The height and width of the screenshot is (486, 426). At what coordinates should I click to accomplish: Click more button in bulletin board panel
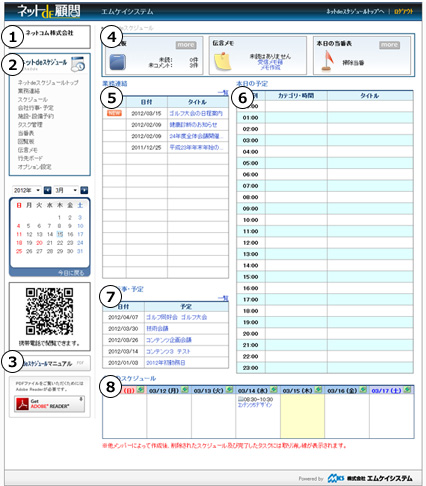coord(186,45)
